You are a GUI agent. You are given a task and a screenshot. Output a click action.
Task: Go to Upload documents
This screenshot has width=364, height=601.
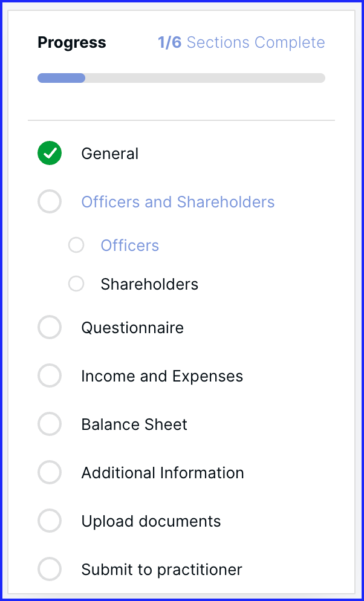(x=151, y=521)
